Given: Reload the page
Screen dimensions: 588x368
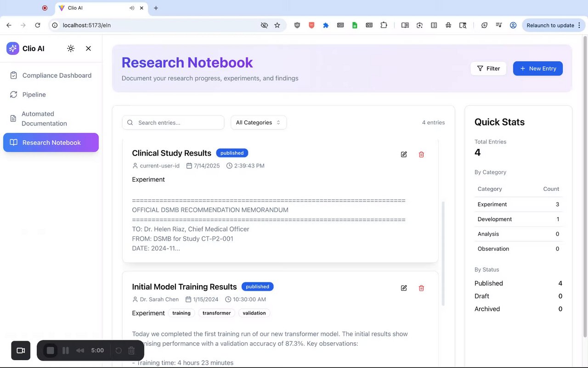Looking at the screenshot, I should click(38, 25).
